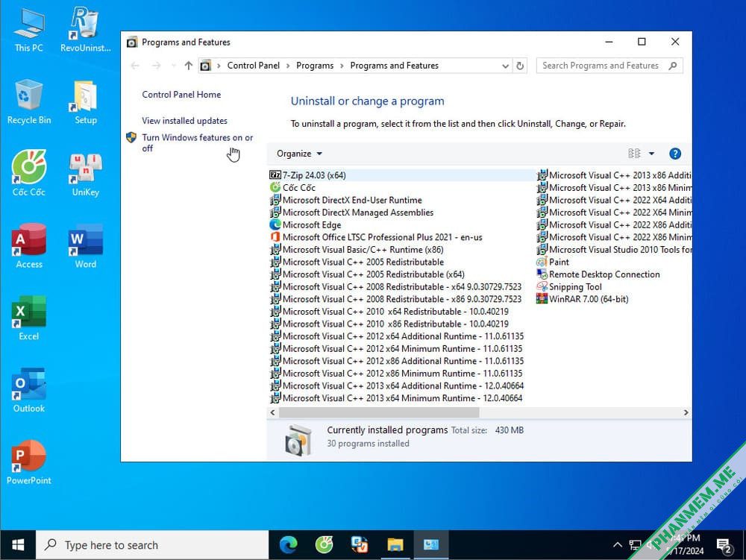The height and width of the screenshot is (560, 746).
Task: Click the installed programs disc icon
Action: (298, 440)
